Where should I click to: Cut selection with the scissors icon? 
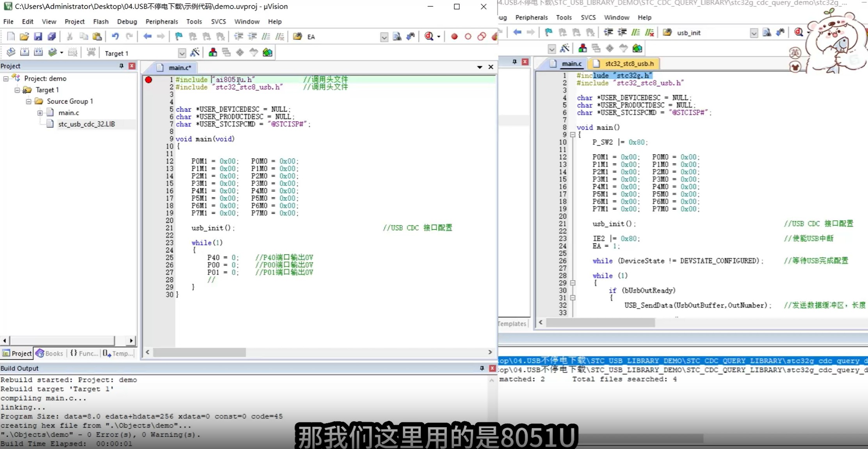(x=69, y=36)
